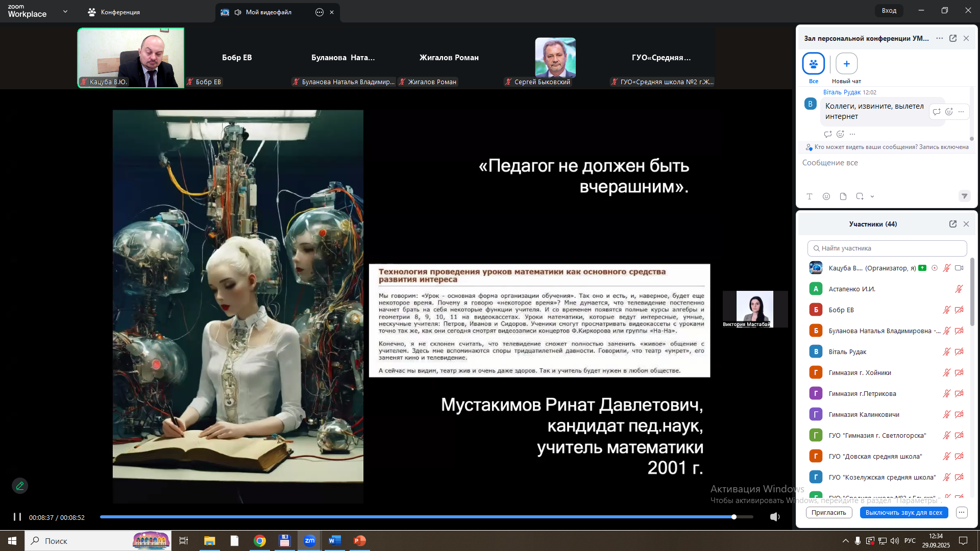The width and height of the screenshot is (980, 551).
Task: Toggle microphone for Астапенко И.И.
Action: (x=959, y=289)
